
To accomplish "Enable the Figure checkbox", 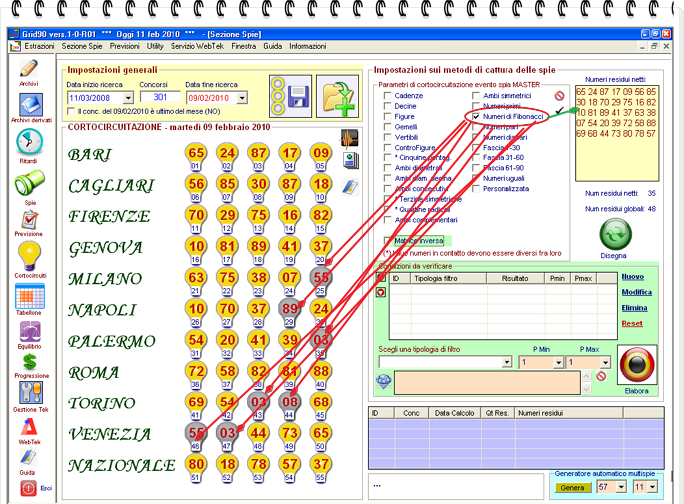I will (x=387, y=117).
